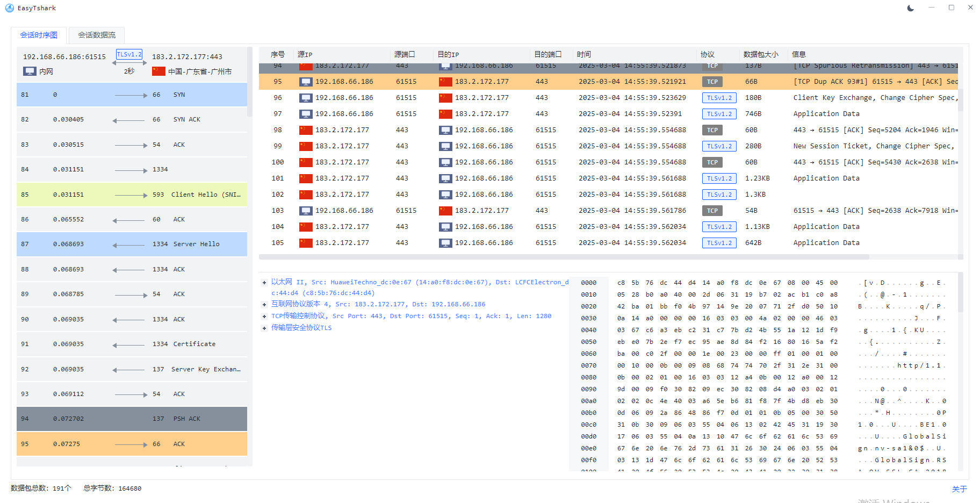Screen dimensions: 980x503
Task: Select the Client Hello row in sequence diagram
Action: click(x=132, y=195)
